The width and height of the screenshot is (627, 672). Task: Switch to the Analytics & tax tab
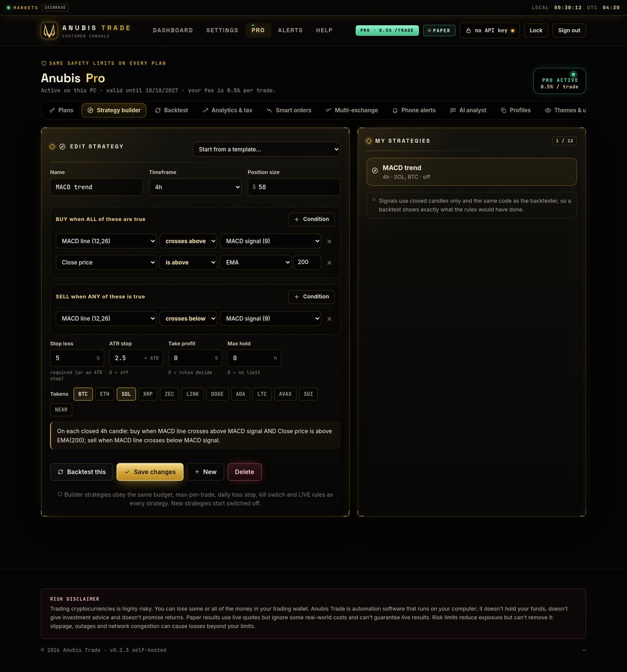click(x=227, y=110)
